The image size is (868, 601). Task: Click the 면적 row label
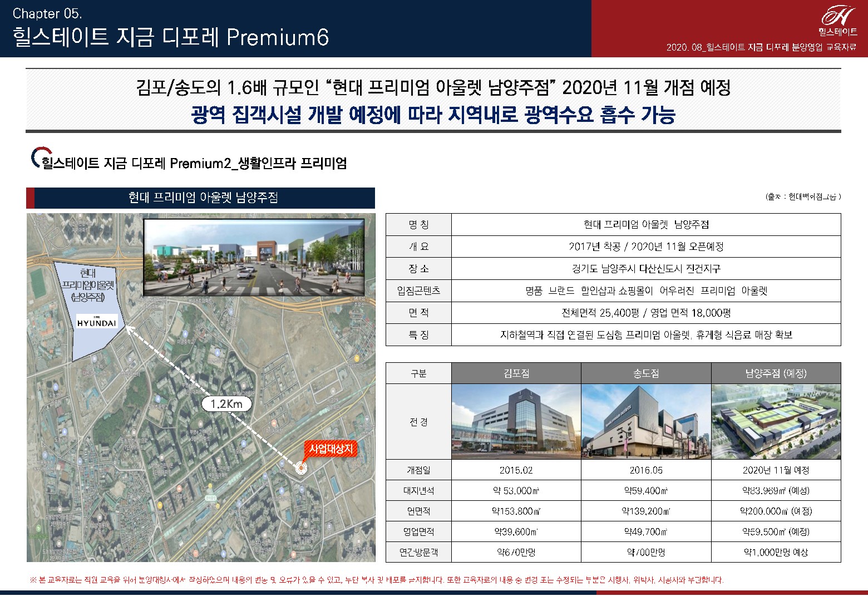(418, 313)
